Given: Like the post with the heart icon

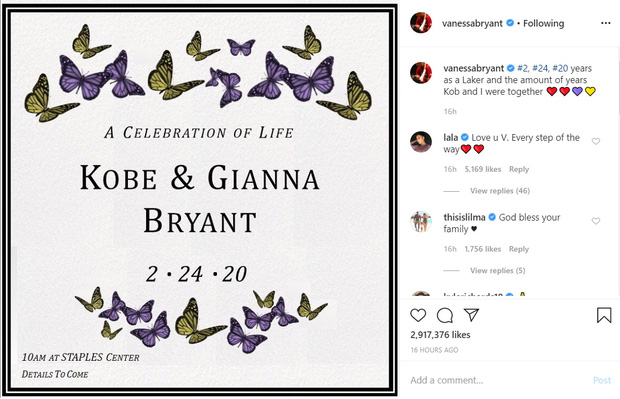Looking at the screenshot, I should [x=418, y=315].
